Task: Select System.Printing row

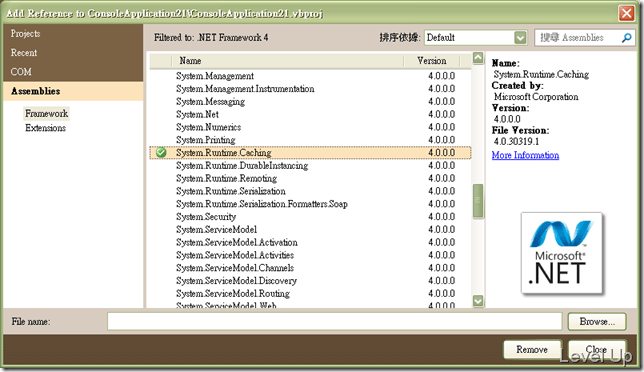Action: pos(310,140)
